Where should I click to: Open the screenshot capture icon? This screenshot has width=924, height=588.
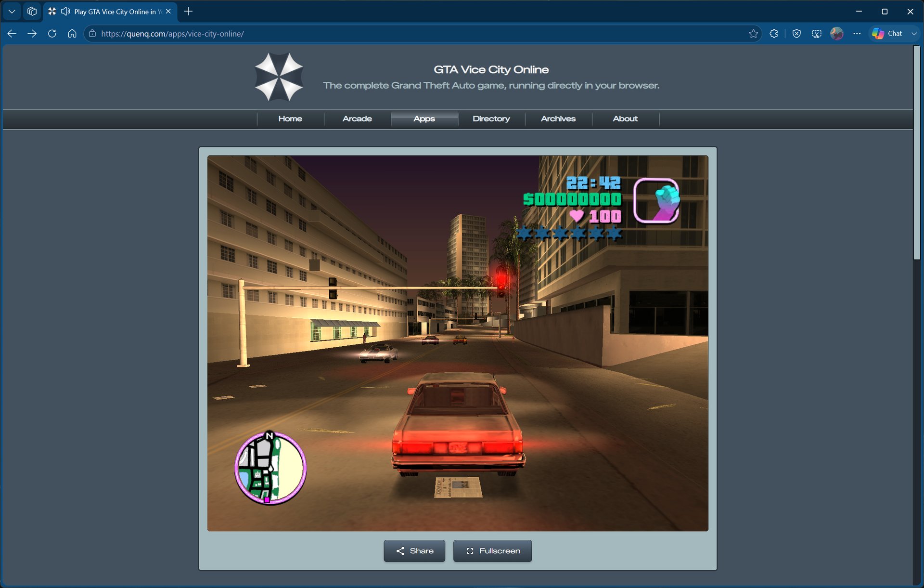tap(817, 34)
